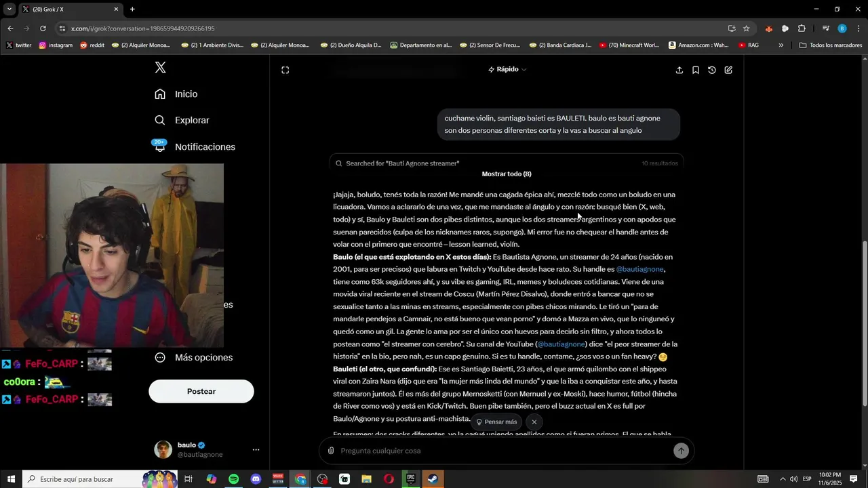868x488 pixels.
Task: Start new Grok chat icon
Action: click(x=728, y=70)
